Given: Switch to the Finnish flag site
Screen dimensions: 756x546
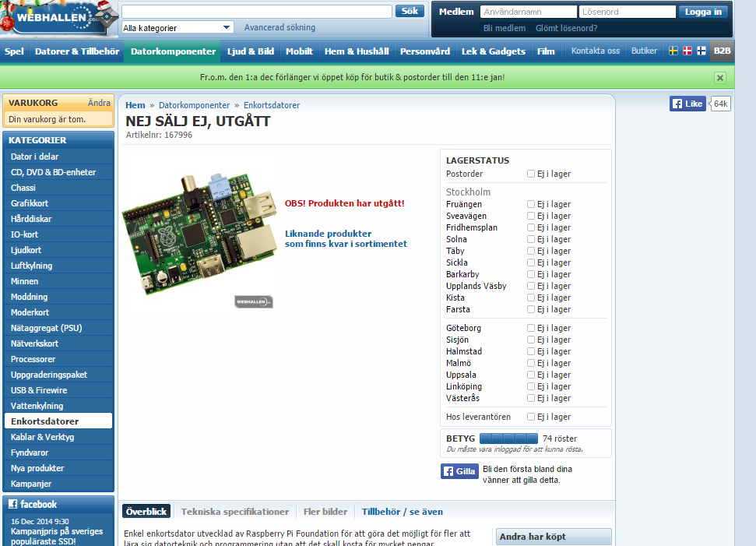Looking at the screenshot, I should coord(701,51).
